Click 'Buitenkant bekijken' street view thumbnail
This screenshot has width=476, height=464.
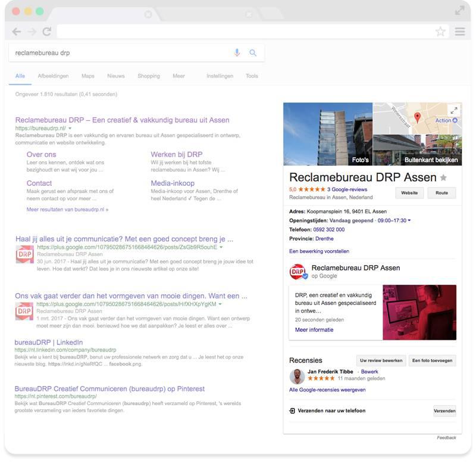tap(418, 150)
